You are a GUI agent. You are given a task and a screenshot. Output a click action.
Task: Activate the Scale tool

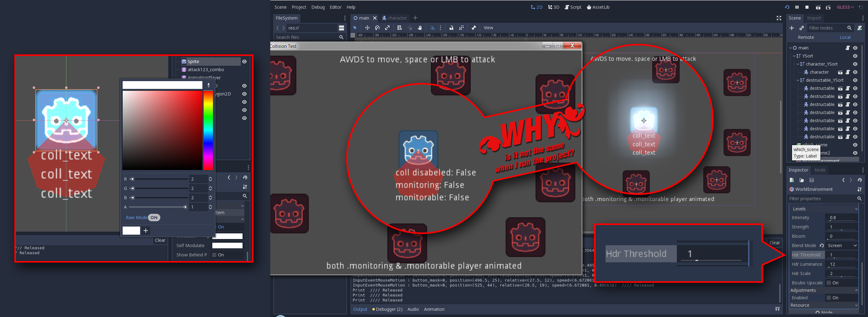[x=387, y=28]
